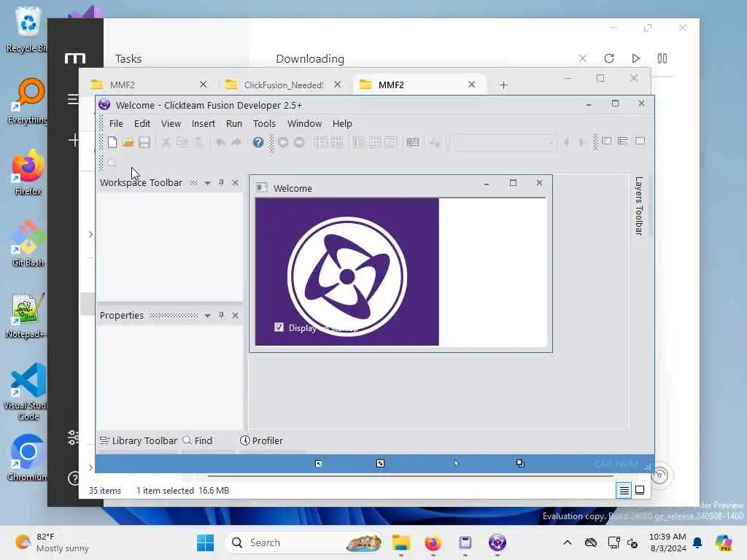Screen dimensions: 747x560
Task: Pin the Properties panel
Action: pyautogui.click(x=221, y=315)
